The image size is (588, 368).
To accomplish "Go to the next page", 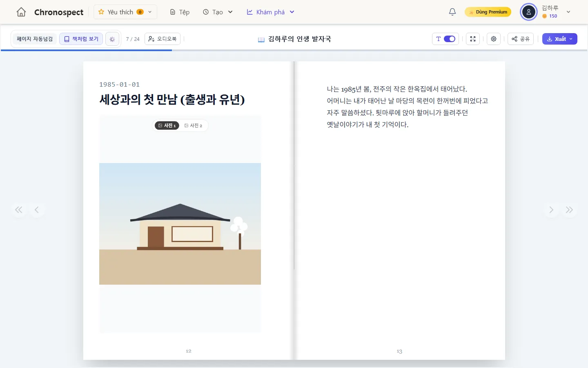I will tap(551, 210).
